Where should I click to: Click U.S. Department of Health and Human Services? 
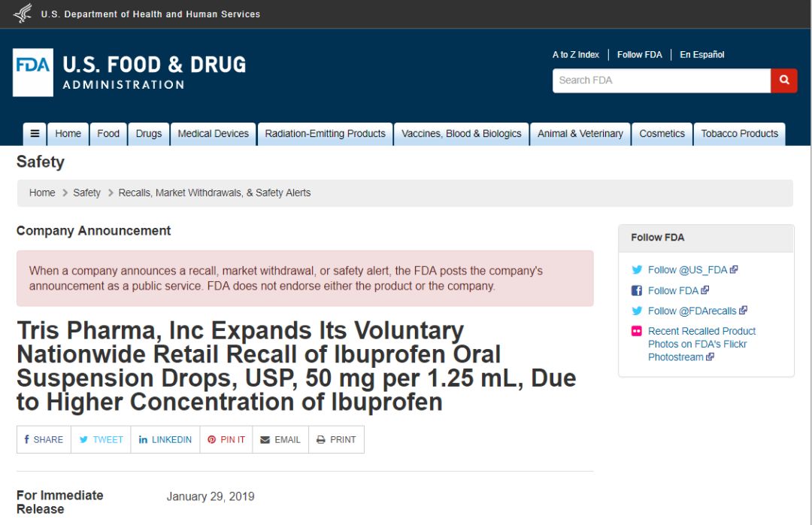(x=150, y=14)
